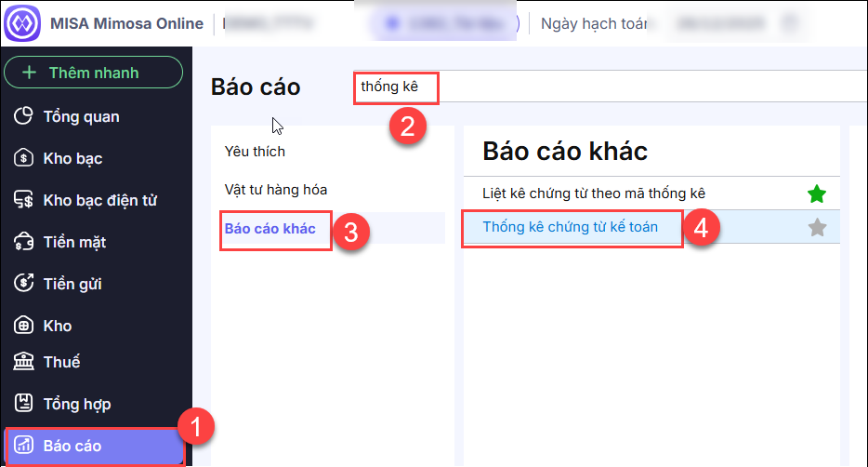Image resolution: width=868 pixels, height=467 pixels.
Task: Open the Báo cáo sidebar item
Action: (95, 446)
